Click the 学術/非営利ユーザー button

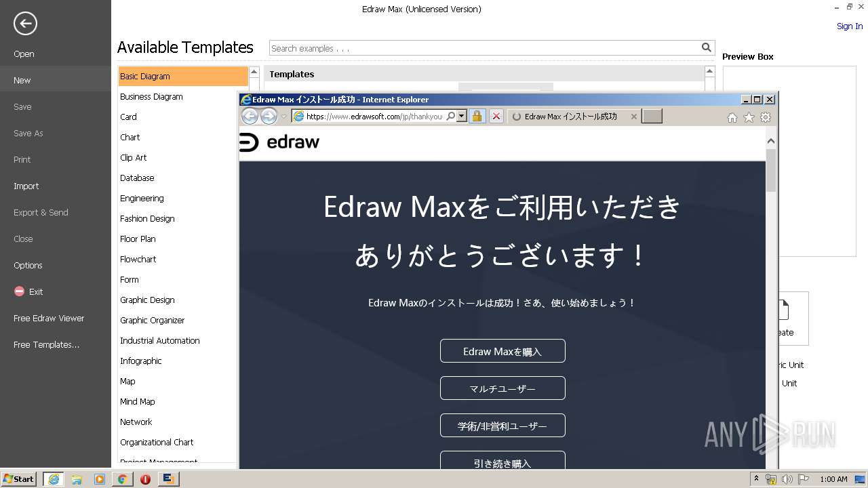[502, 426]
